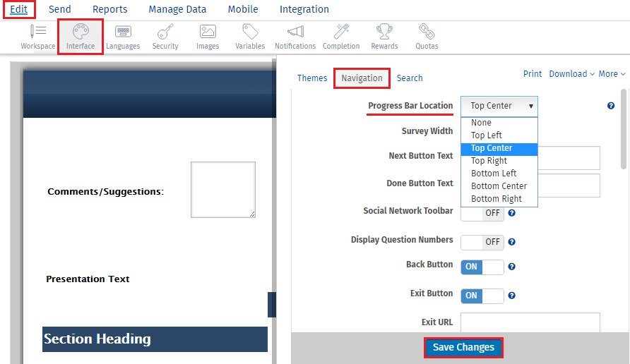The width and height of the screenshot is (630, 364).
Task: Click help icon for Progress Bar Location
Action: (x=611, y=106)
